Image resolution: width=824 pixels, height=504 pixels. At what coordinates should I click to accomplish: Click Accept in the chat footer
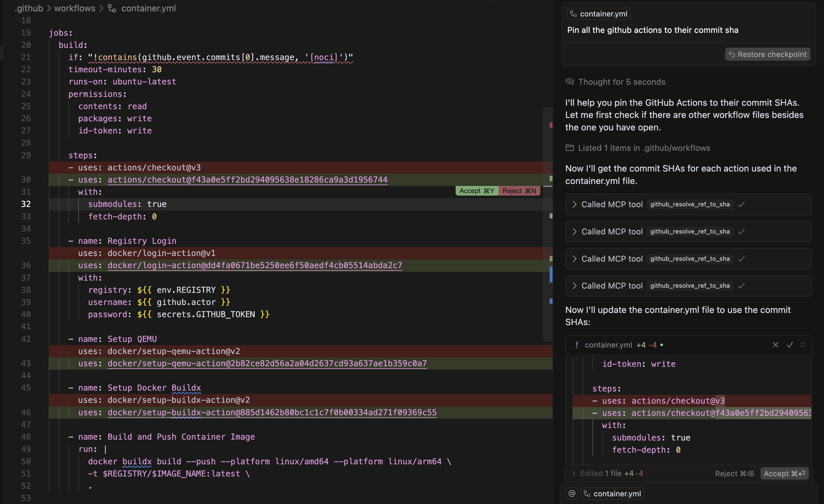pos(784,473)
